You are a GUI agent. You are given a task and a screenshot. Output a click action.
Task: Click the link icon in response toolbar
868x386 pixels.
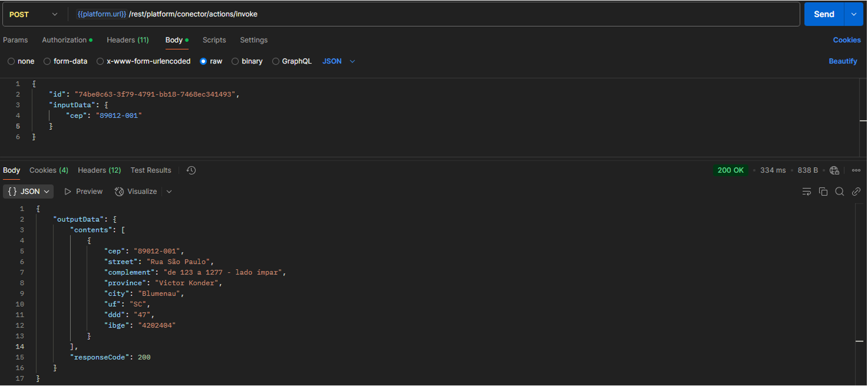(x=856, y=192)
